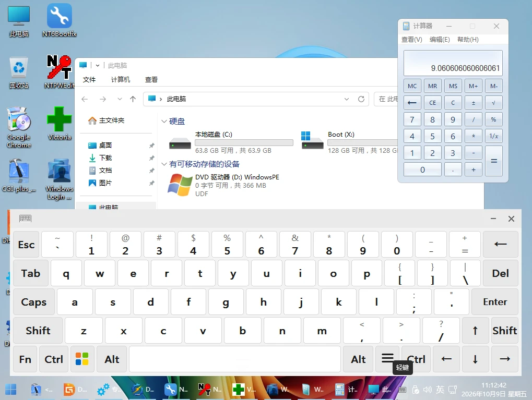Click the refresh icon in Explorer address bar
Image resolution: width=532 pixels, height=400 pixels.
click(x=361, y=99)
